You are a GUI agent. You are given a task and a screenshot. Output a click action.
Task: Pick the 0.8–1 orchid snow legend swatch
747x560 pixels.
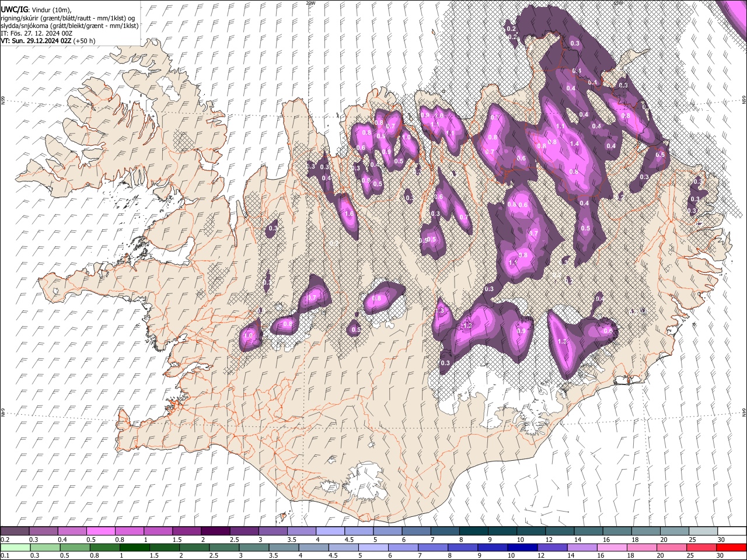coord(130,531)
